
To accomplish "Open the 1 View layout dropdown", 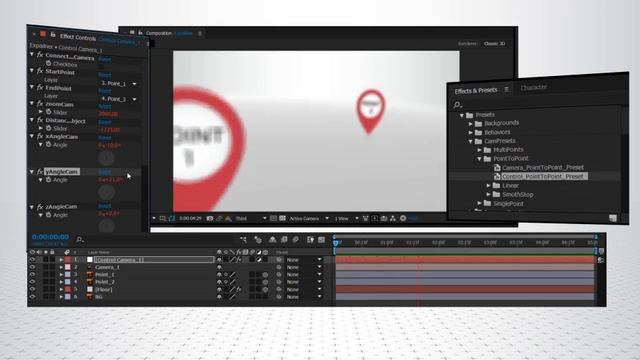I will (x=346, y=218).
